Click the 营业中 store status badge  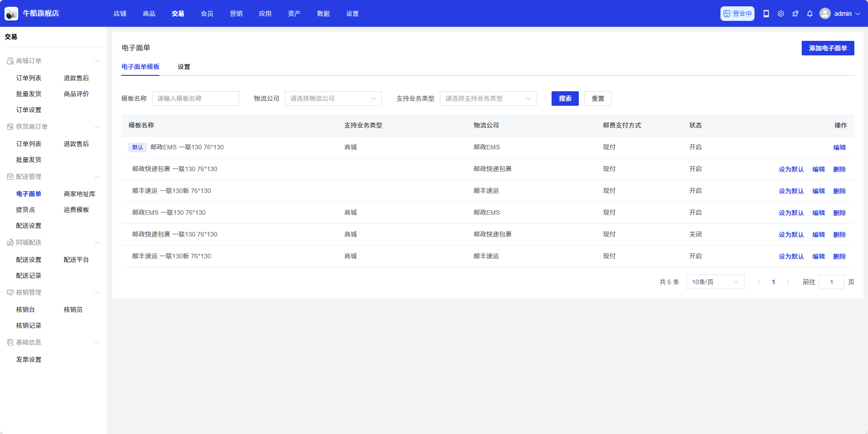(x=737, y=14)
